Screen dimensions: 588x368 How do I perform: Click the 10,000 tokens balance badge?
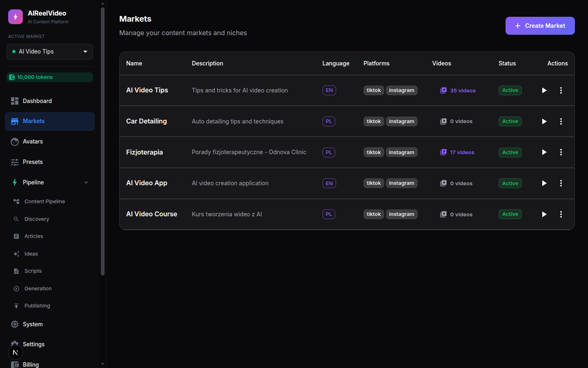point(49,77)
